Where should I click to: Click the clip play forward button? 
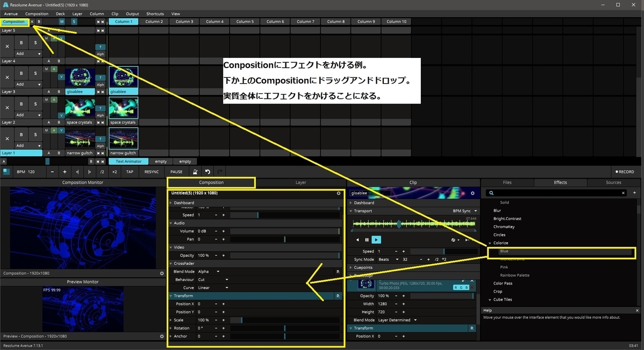point(377,239)
